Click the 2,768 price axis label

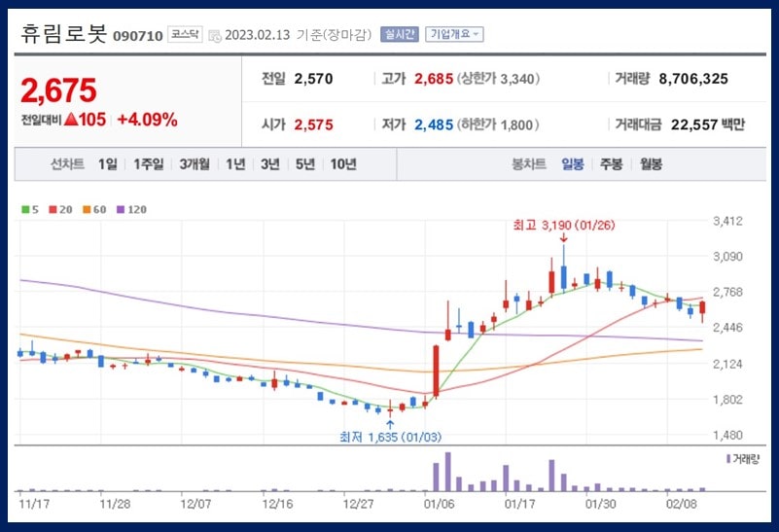coord(727,292)
